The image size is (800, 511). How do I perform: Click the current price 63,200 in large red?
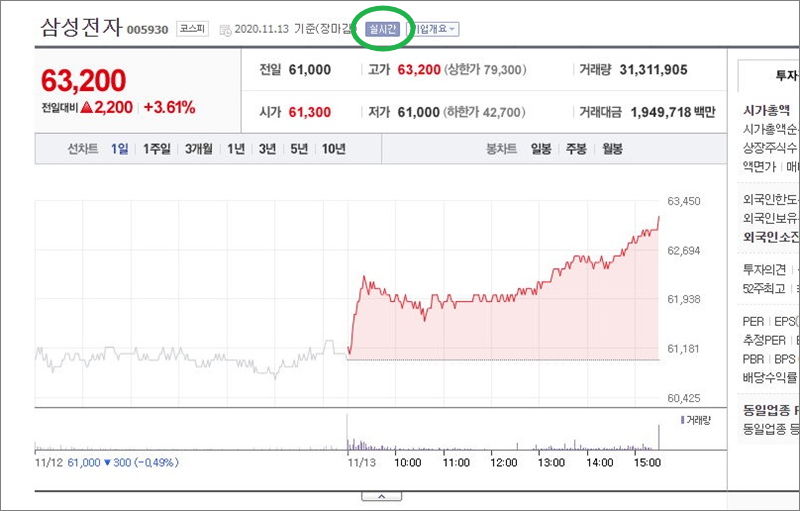click(83, 81)
